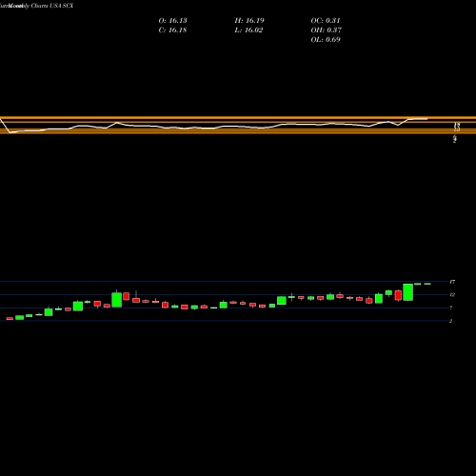476x476 pixels.
Task: Select the OC: 0.31 reading
Action: point(326,21)
